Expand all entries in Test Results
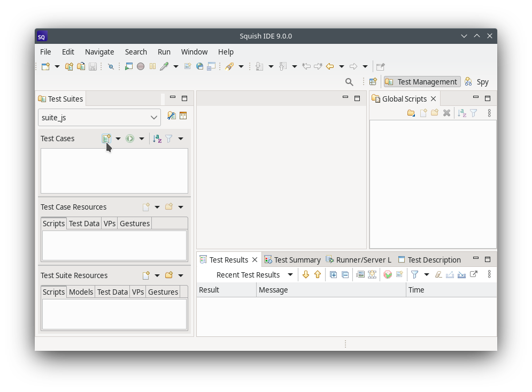532x392 pixels. tap(333, 274)
